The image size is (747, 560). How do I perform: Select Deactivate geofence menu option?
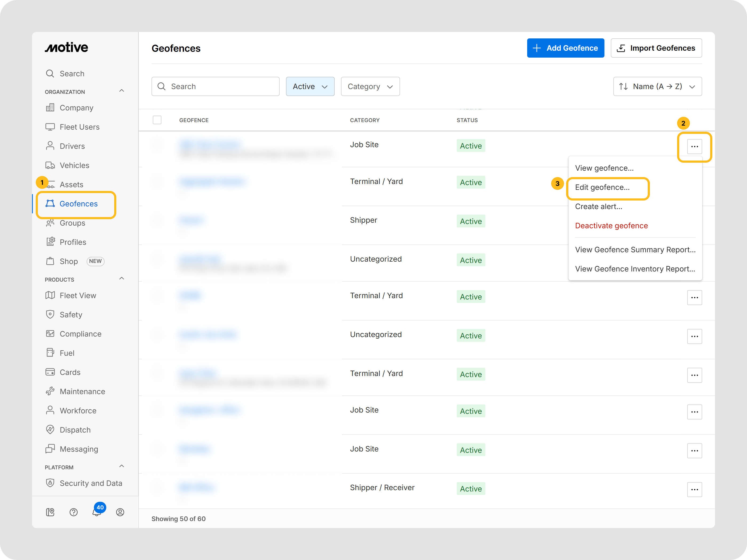(611, 226)
